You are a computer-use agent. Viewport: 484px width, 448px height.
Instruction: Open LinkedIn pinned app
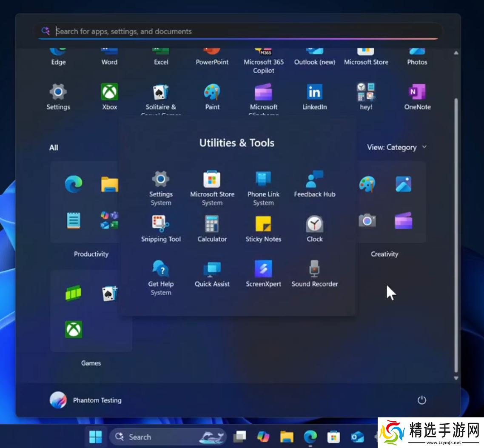(315, 97)
